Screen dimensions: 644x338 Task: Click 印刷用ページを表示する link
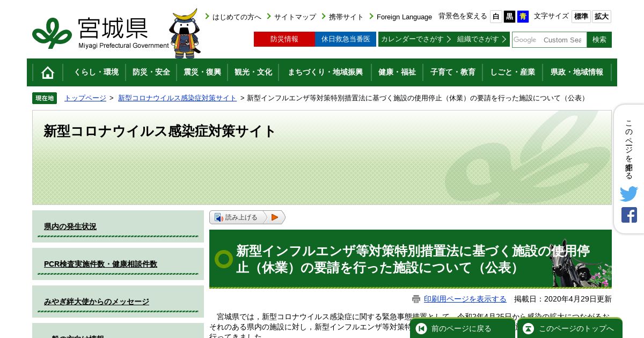pyautogui.click(x=465, y=299)
